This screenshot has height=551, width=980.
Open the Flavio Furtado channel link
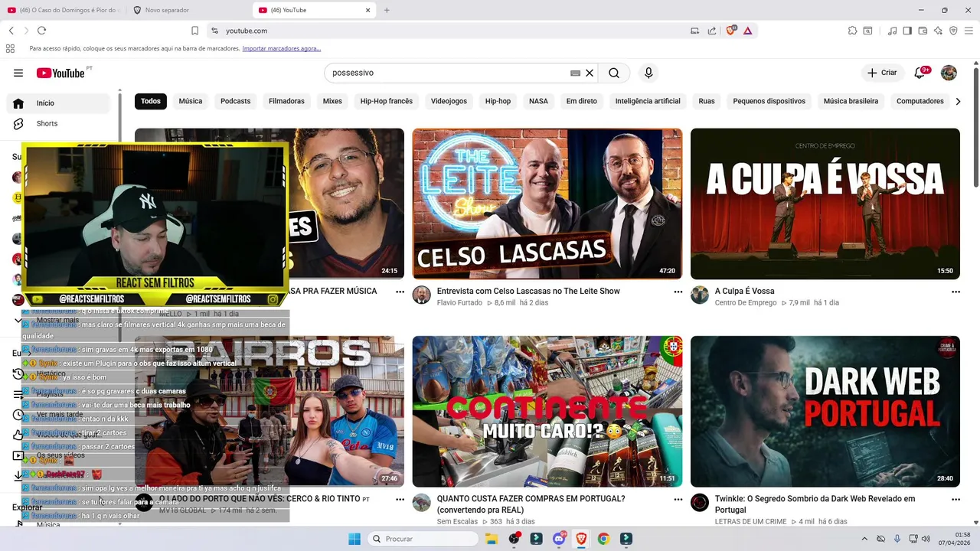point(459,302)
